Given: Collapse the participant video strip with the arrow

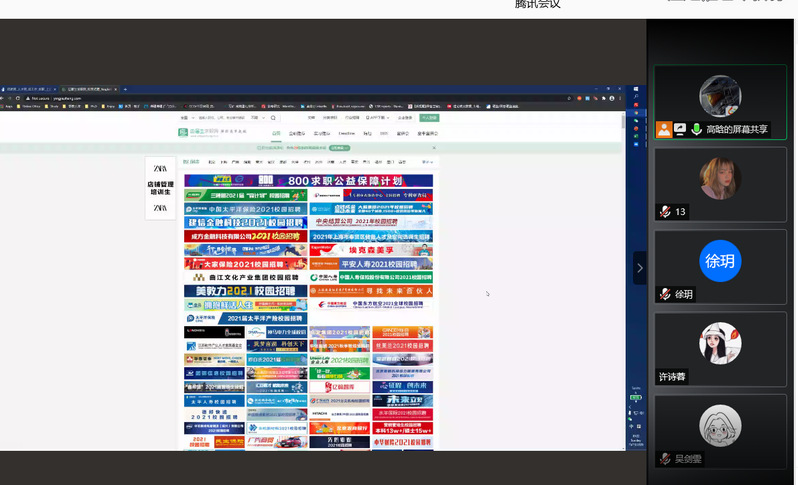Looking at the screenshot, I should pos(640,268).
